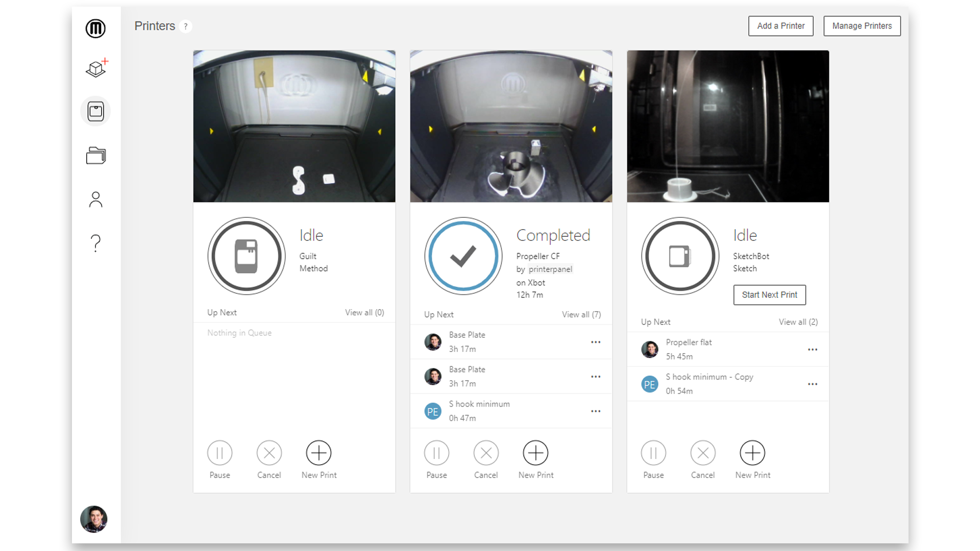Open View all (2) queue for SketchBot
This screenshot has width=980, height=551.
pyautogui.click(x=798, y=322)
